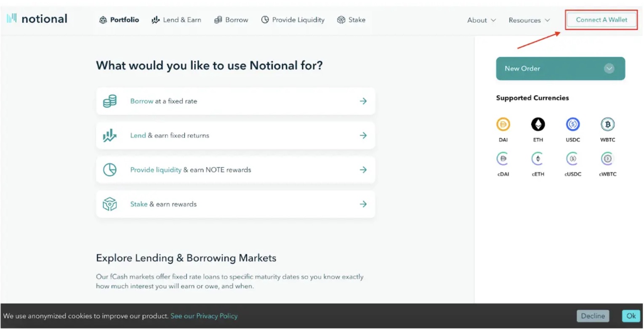Select the cDAI currency icon
Screen dimensions: 644x330
pos(503,159)
